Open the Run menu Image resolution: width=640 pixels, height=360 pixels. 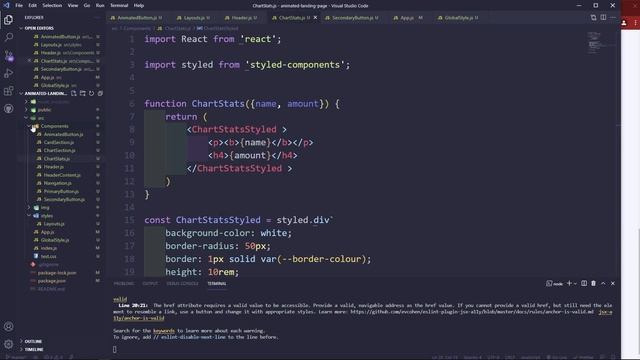(100, 5)
